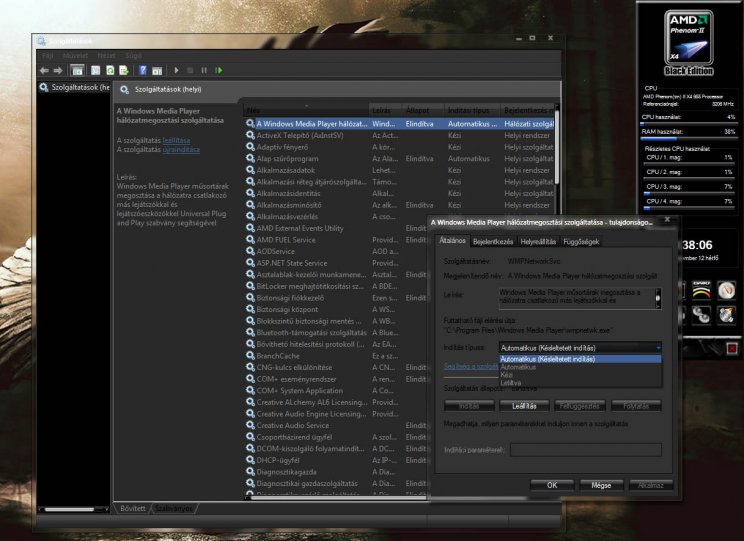Select the Általános tab in properties
Image resolution: width=744 pixels, height=541 pixels.
452,241
